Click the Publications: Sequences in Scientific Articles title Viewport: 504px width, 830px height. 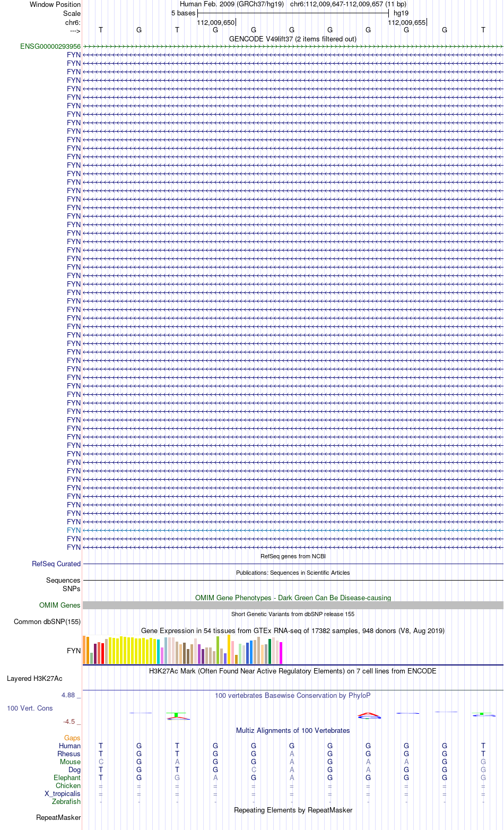click(x=293, y=573)
